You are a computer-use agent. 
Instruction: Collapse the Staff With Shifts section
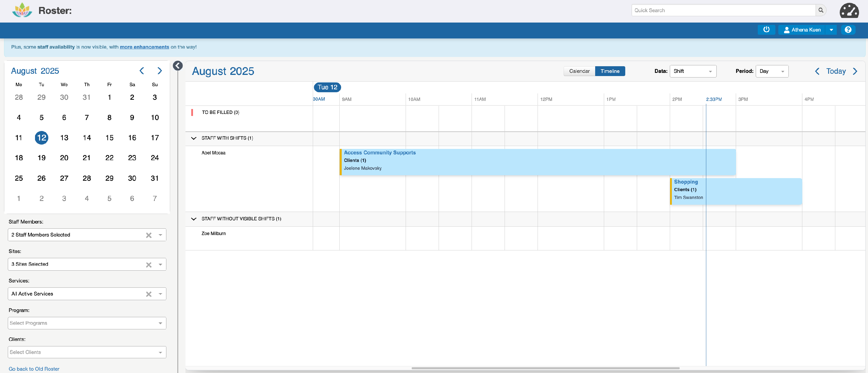193,138
